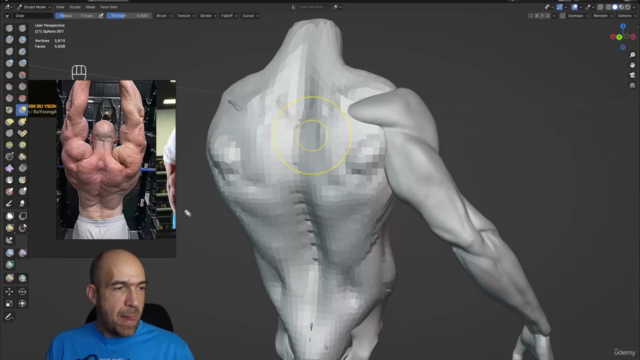
Task: Click the pan view hand icon
Action: (x=632, y=65)
